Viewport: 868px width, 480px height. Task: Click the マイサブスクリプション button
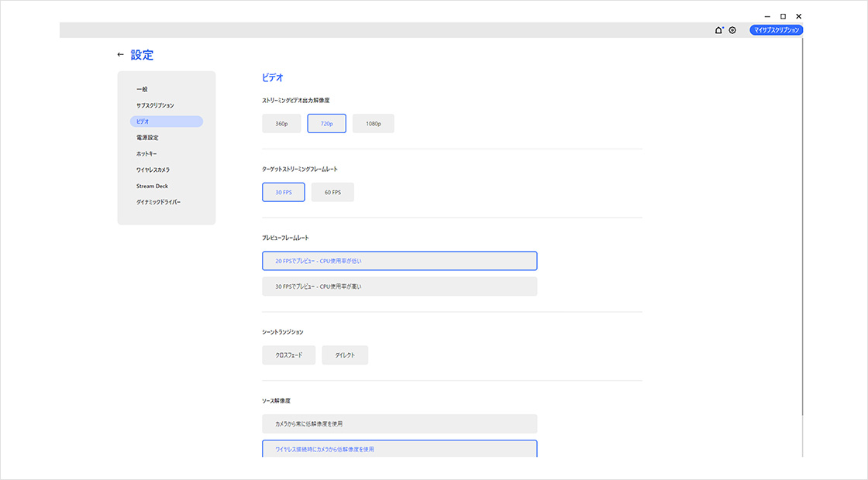coord(776,30)
